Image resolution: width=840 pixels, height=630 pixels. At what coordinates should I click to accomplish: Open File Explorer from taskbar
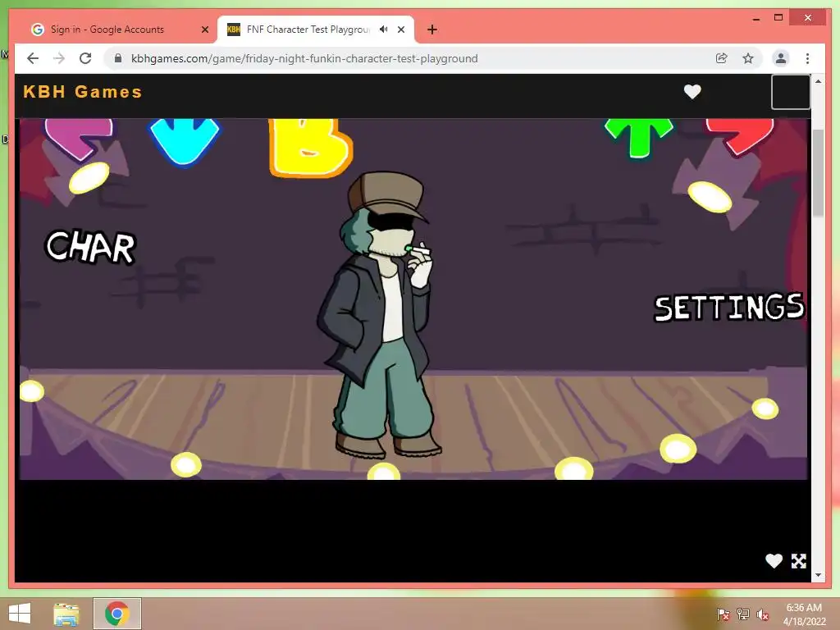tap(66, 614)
